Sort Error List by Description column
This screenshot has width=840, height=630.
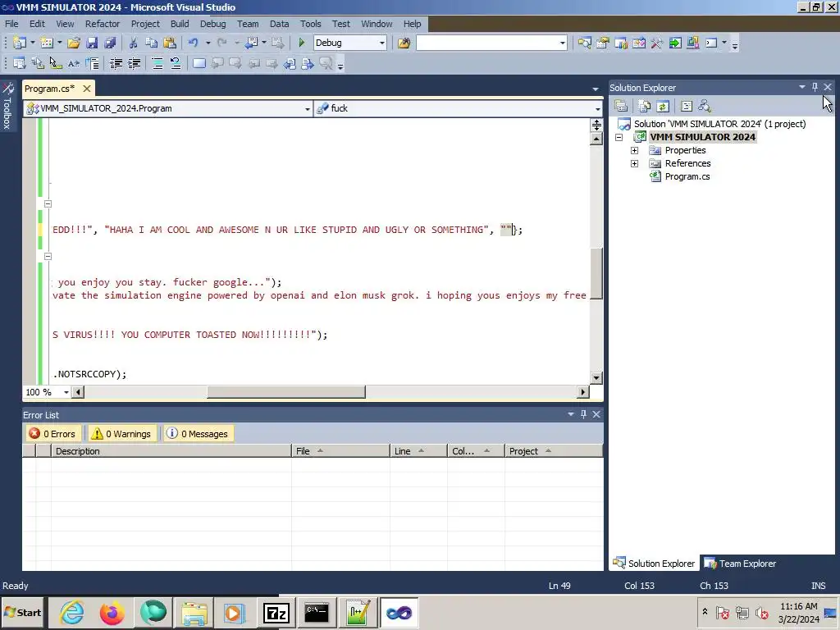click(x=171, y=451)
